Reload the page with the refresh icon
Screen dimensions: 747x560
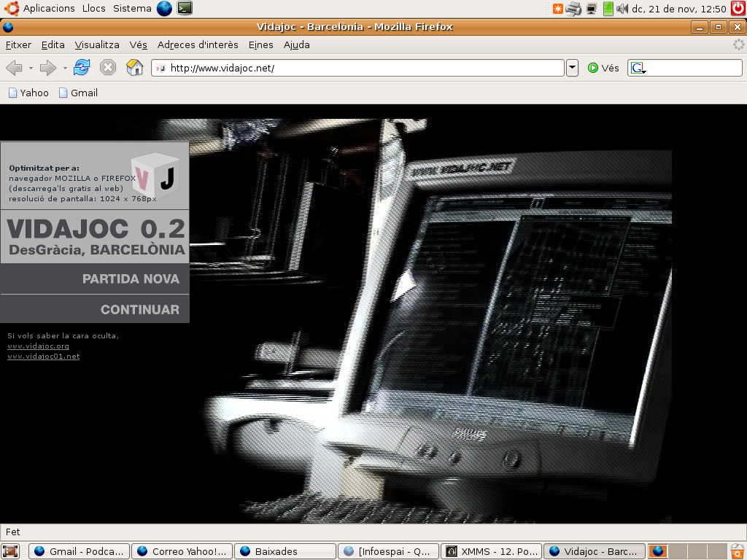(x=82, y=68)
